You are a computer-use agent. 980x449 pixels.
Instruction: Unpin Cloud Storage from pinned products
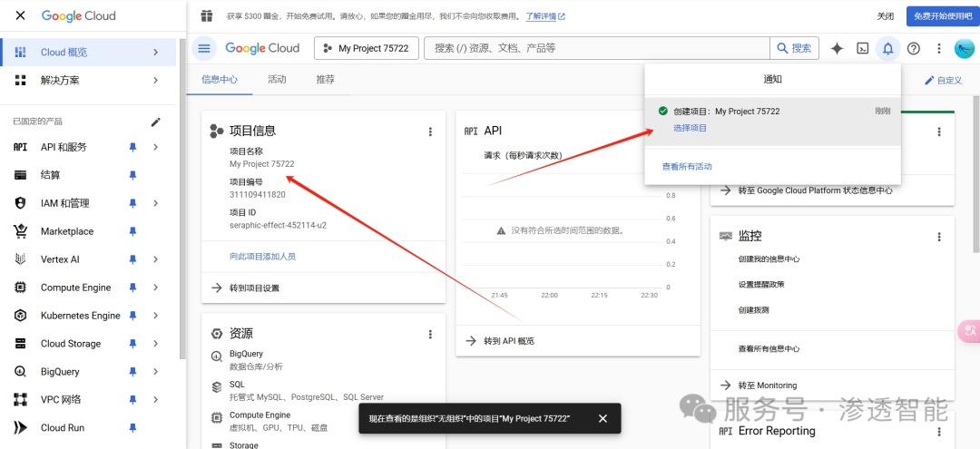pos(132,344)
